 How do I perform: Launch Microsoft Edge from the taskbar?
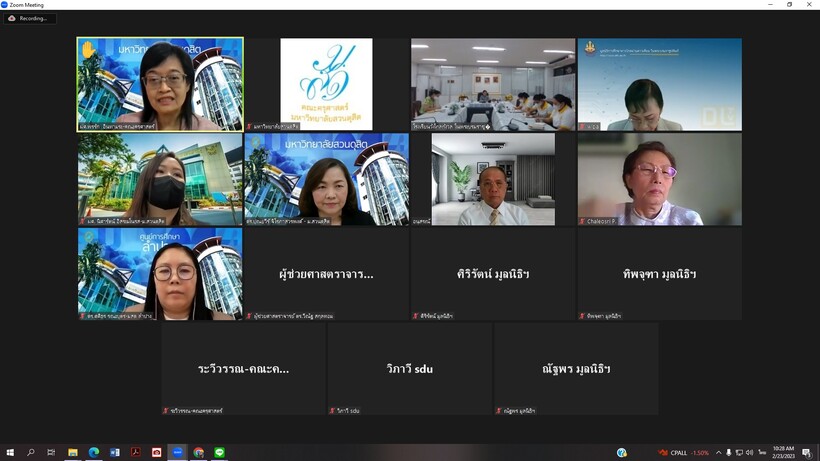94,453
